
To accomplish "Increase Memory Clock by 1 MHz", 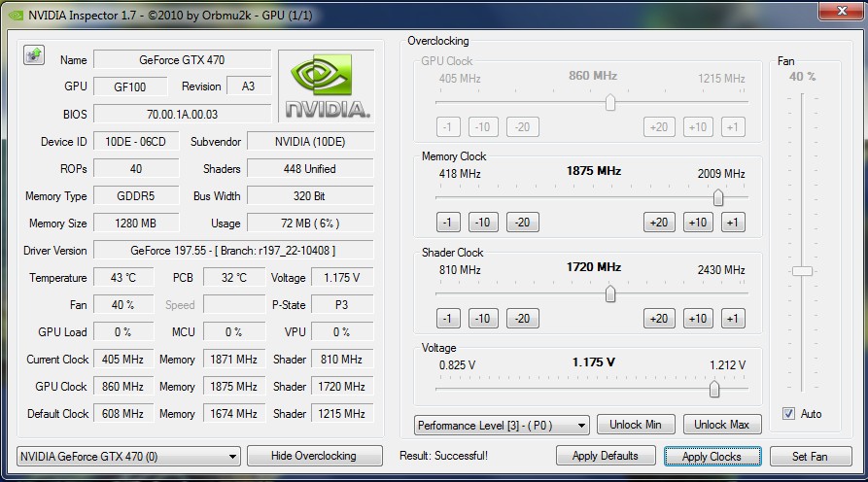I will tap(733, 223).
